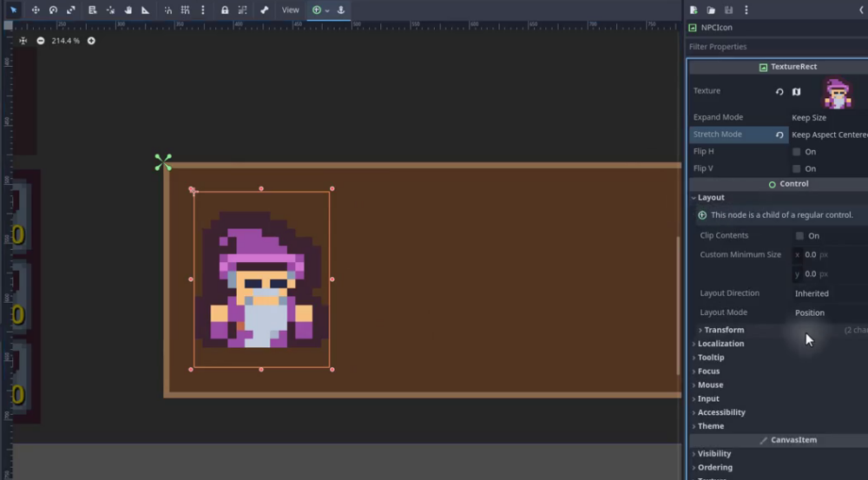Screen dimensions: 868x480
Task: Select the Ruler mode tool
Action: [x=146, y=10]
